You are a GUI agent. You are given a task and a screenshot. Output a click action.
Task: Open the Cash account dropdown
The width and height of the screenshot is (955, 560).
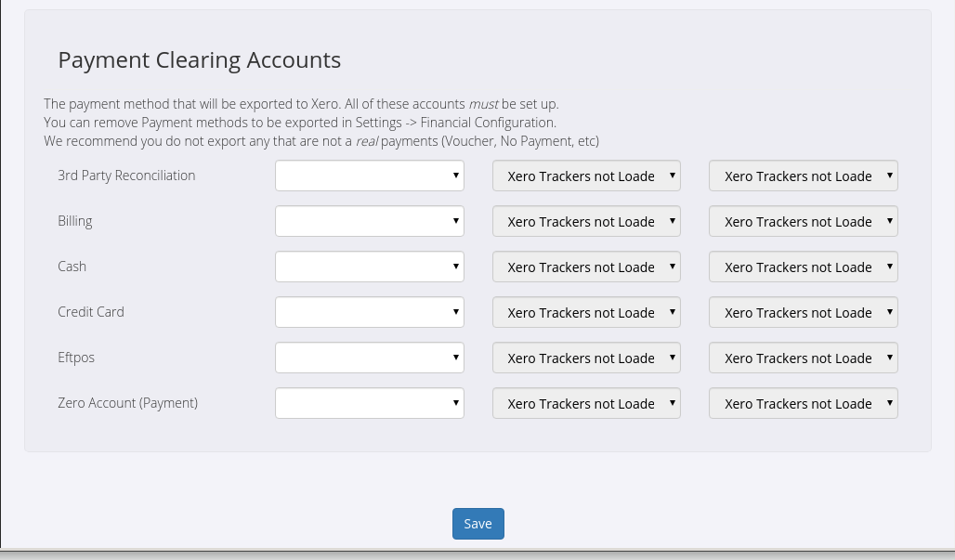tap(369, 267)
